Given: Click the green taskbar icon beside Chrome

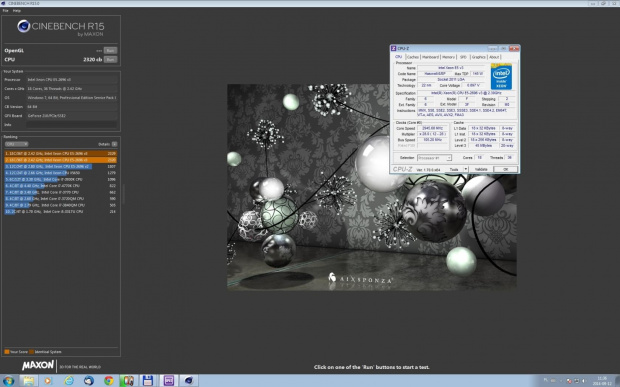Looking at the screenshot, I should coord(128,381).
